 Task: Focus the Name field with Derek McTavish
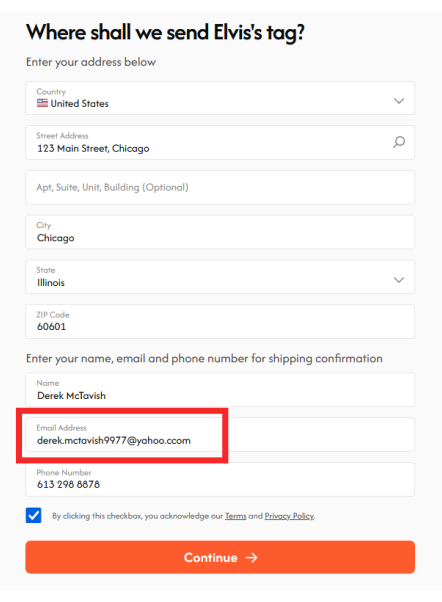(220, 389)
